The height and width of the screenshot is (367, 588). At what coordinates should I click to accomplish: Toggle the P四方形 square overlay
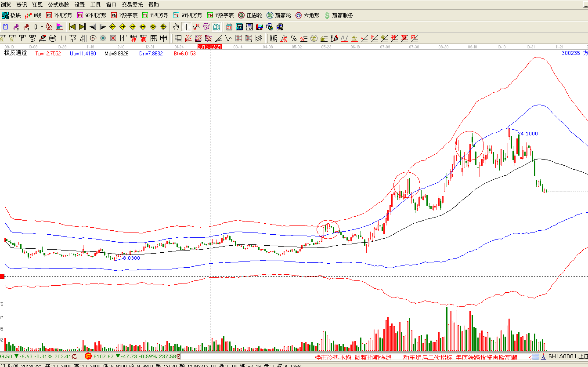[59, 15]
